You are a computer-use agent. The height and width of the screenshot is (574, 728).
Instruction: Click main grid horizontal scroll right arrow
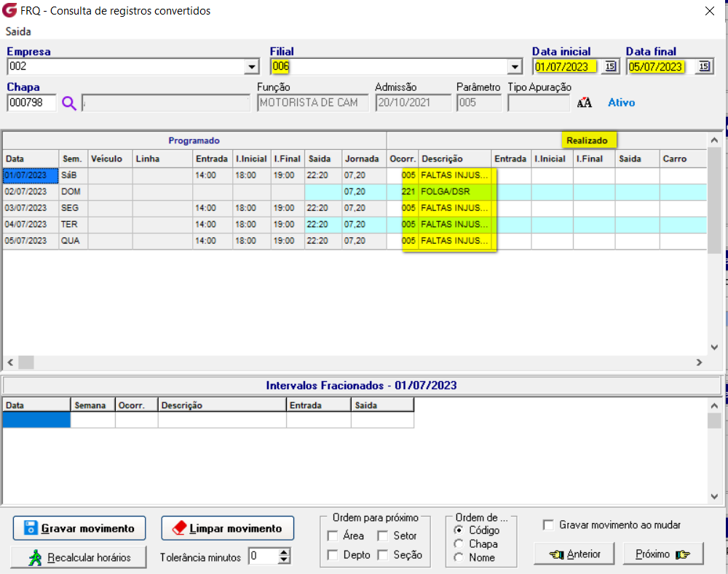(699, 362)
